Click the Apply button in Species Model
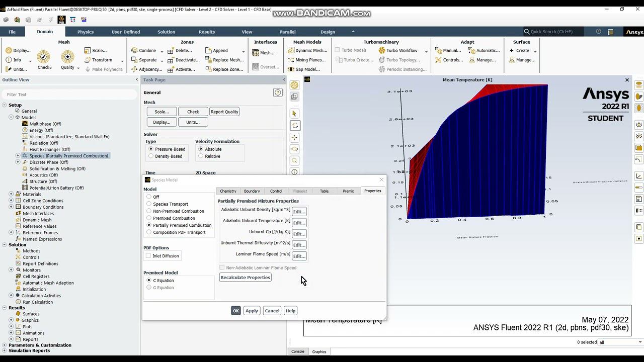The image size is (644, 362). [252, 311]
